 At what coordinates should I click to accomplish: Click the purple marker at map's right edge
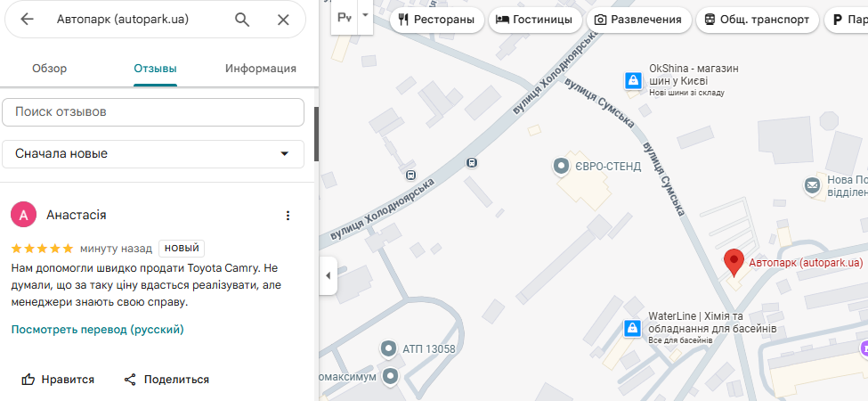click(864, 348)
